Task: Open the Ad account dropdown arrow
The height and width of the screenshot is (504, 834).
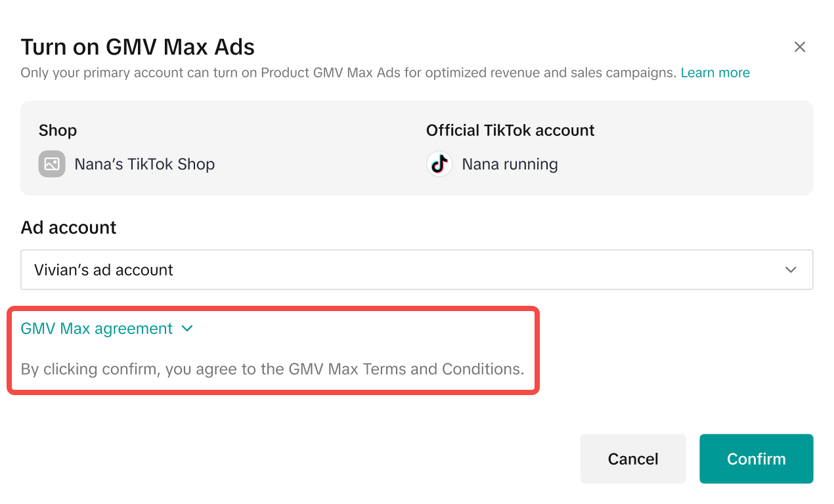Action: coord(791,270)
